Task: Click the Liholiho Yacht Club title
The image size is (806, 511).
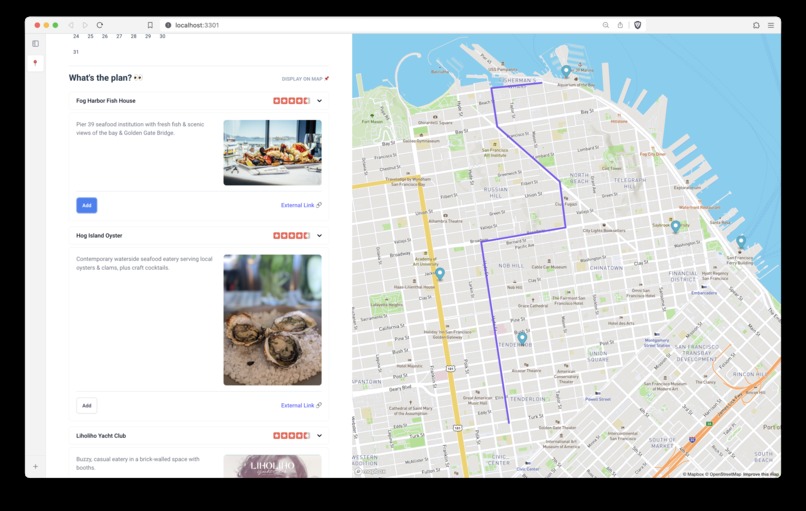Action: (x=101, y=435)
